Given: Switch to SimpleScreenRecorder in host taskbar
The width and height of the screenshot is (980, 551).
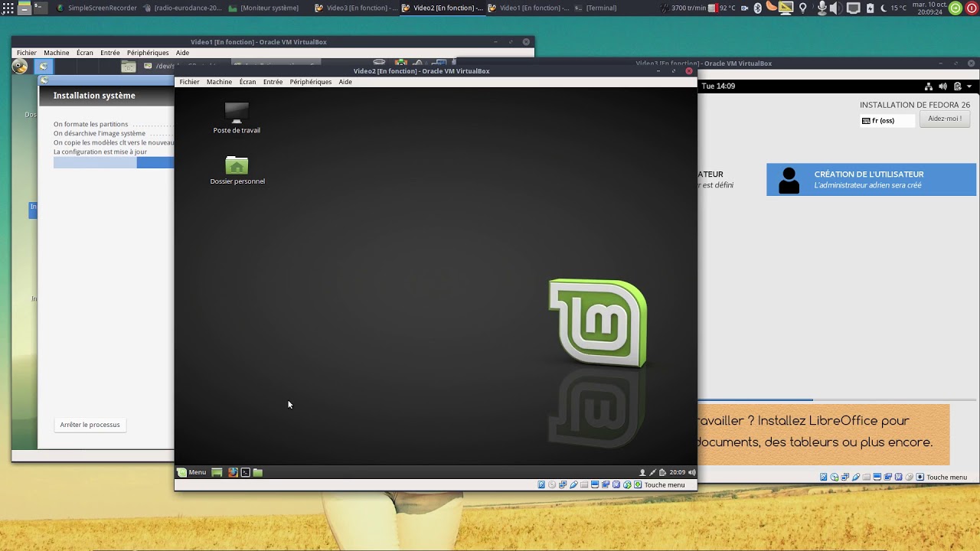Looking at the screenshot, I should 96,8.
